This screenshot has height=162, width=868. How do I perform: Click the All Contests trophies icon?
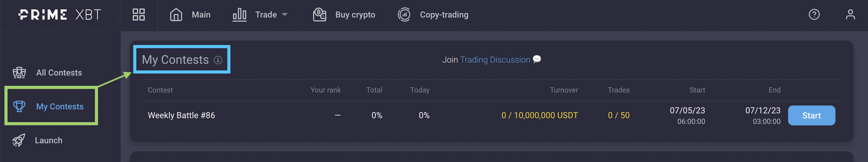click(x=19, y=73)
